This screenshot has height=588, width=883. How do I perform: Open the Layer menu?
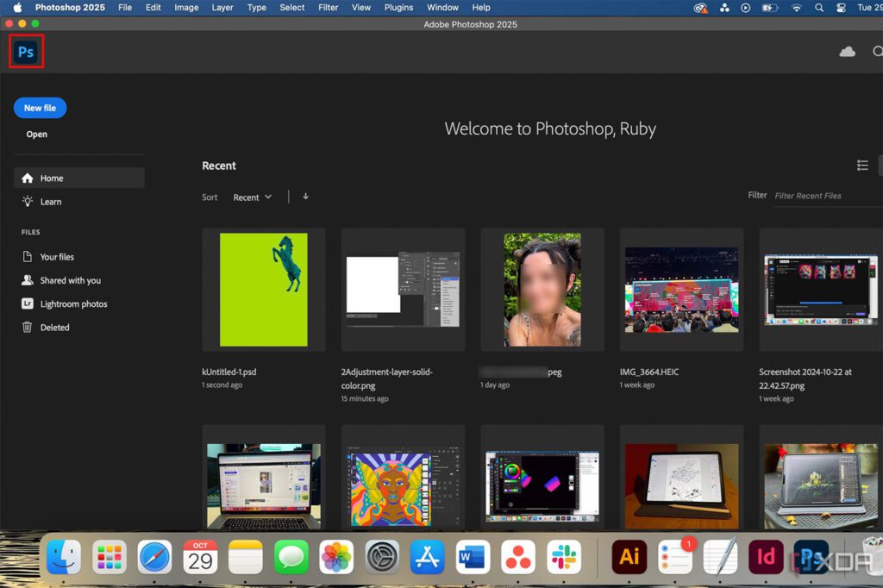point(222,7)
